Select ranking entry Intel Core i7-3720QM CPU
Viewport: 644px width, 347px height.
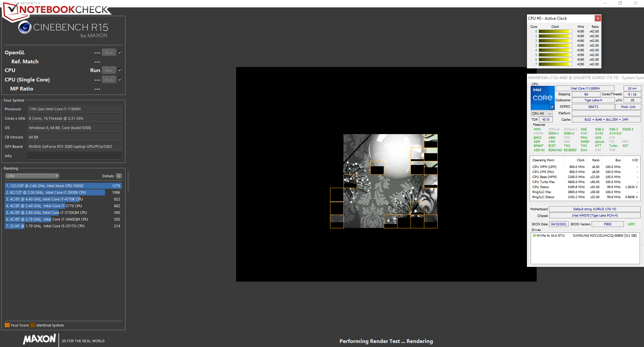[63, 213]
